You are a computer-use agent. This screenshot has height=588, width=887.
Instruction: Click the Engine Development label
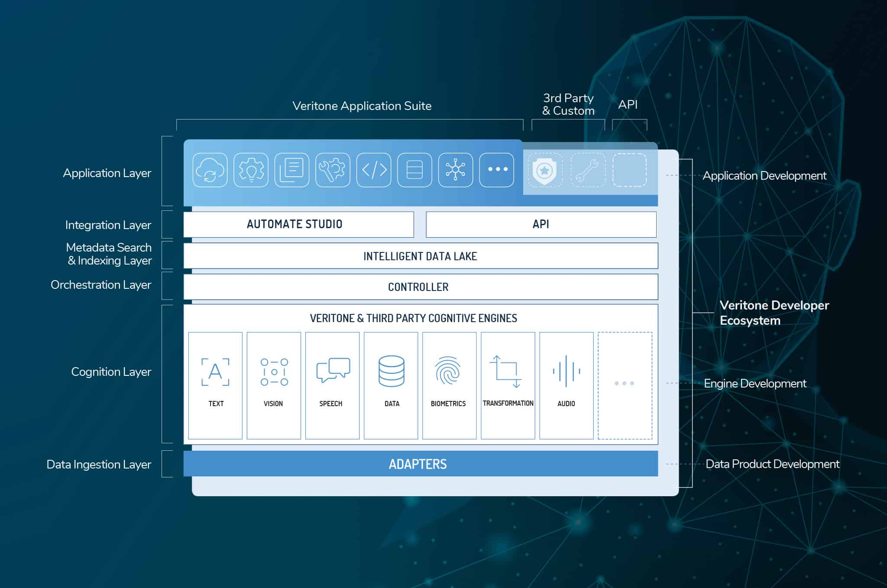(755, 384)
